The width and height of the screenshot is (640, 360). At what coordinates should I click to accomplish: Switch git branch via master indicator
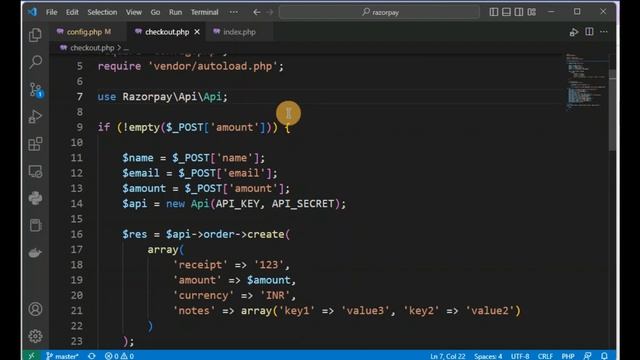62,356
